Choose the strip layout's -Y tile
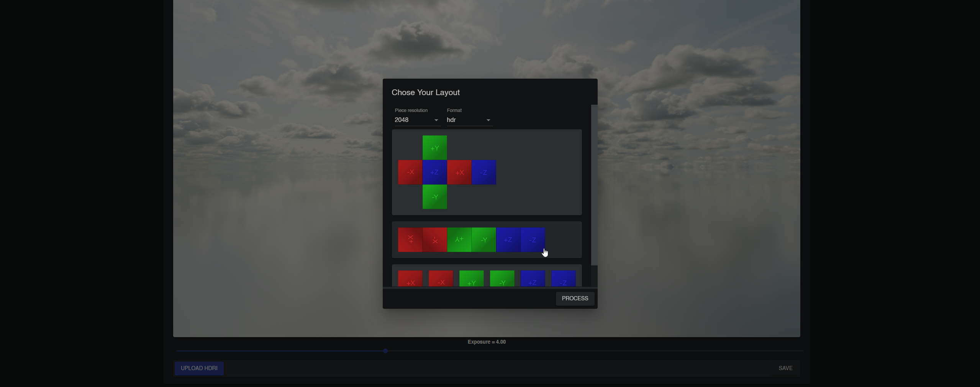Image resolution: width=980 pixels, height=387 pixels. click(484, 240)
